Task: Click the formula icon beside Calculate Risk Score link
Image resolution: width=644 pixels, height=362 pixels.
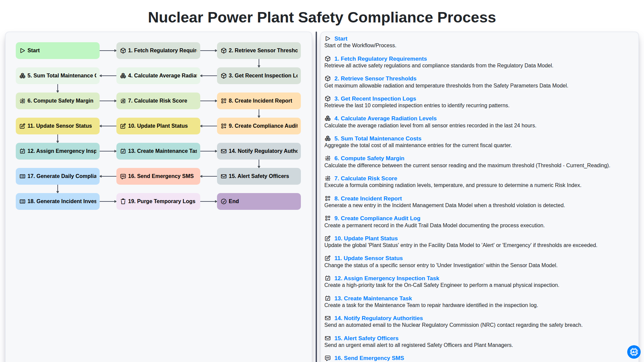Action: 328,178
